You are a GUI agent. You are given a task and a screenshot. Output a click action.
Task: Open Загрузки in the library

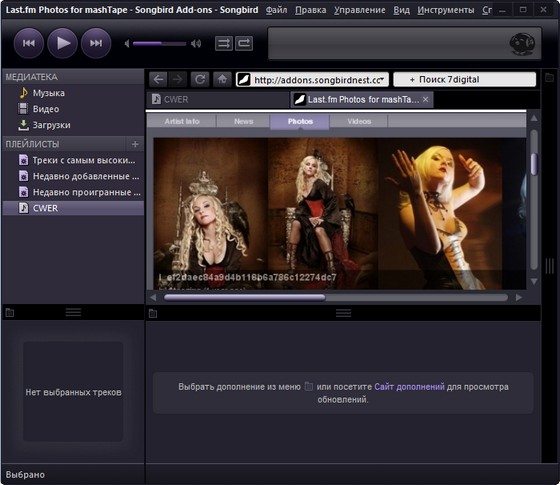click(x=73, y=125)
